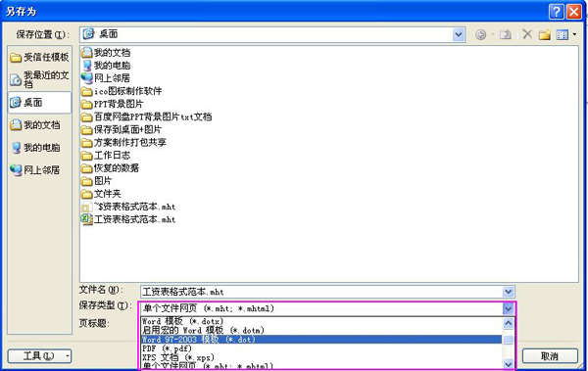The image size is (588, 371).
Task: Create a new folder icon
Action: coord(545,35)
